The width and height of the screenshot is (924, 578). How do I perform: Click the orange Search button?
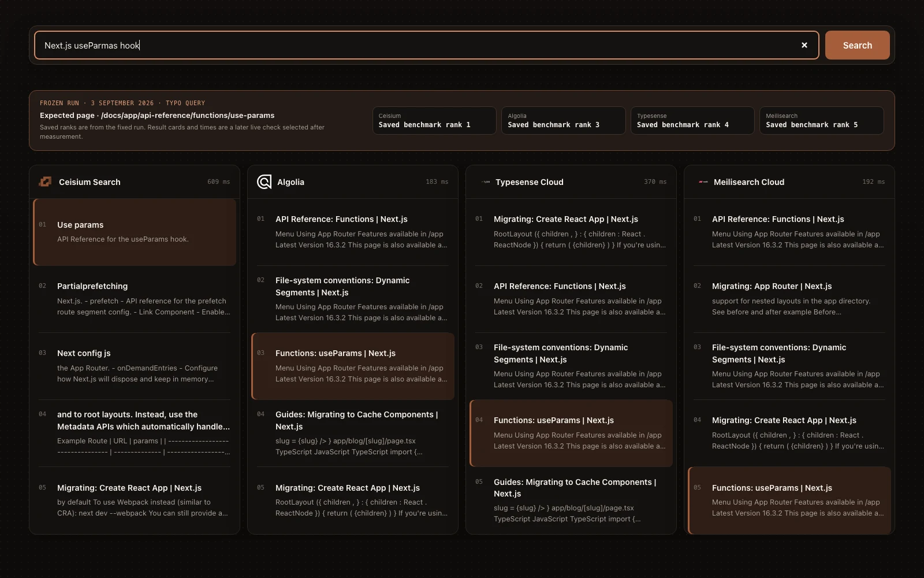857,45
